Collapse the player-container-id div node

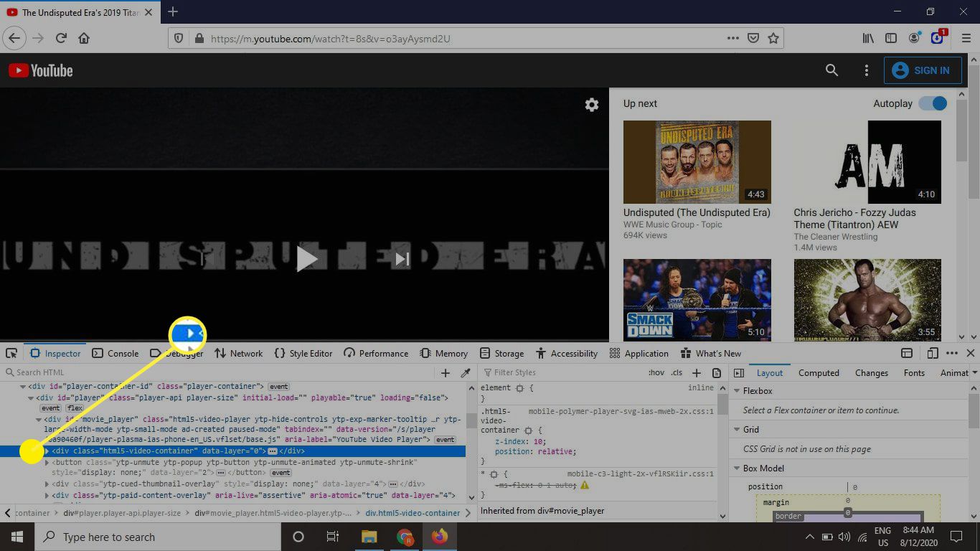pos(23,387)
